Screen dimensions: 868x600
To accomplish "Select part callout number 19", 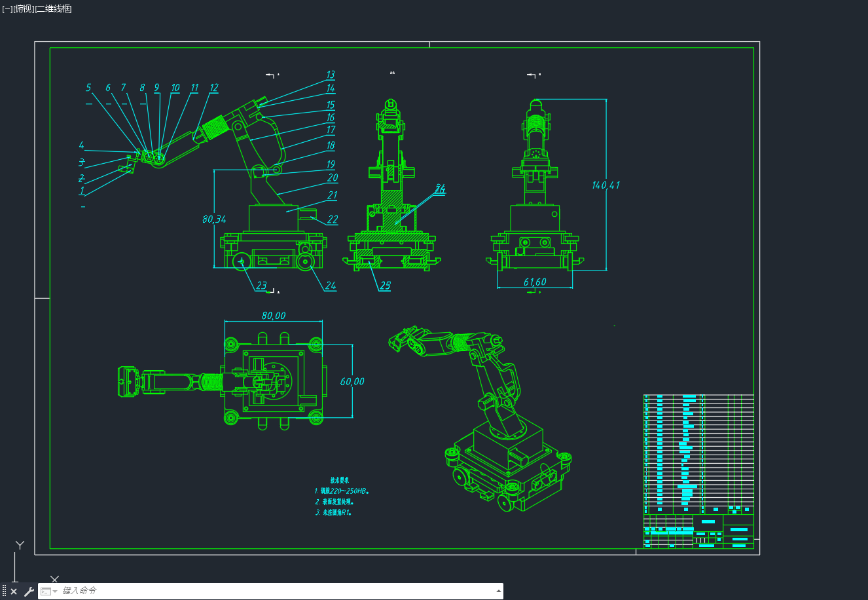I will [331, 164].
